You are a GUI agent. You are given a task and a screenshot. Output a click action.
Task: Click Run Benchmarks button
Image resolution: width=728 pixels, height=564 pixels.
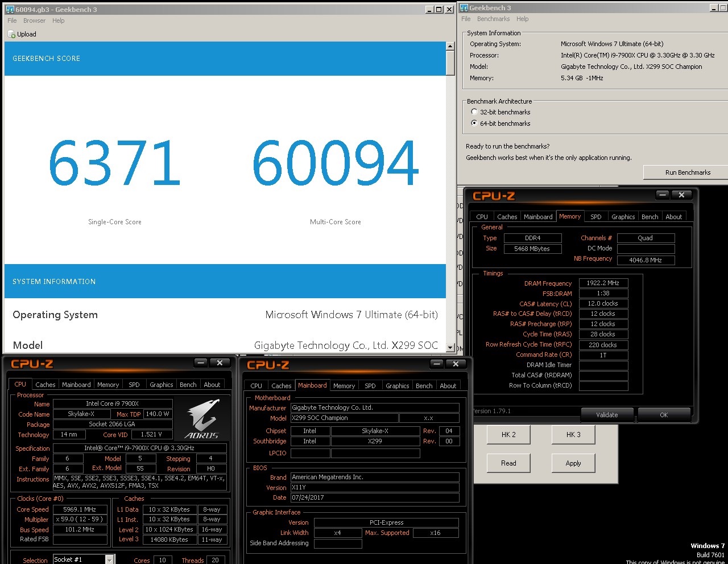[688, 172]
